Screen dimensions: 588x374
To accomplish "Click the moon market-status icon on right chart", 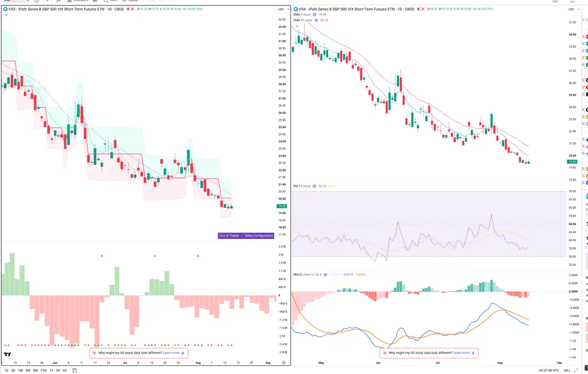I will coord(418,9).
